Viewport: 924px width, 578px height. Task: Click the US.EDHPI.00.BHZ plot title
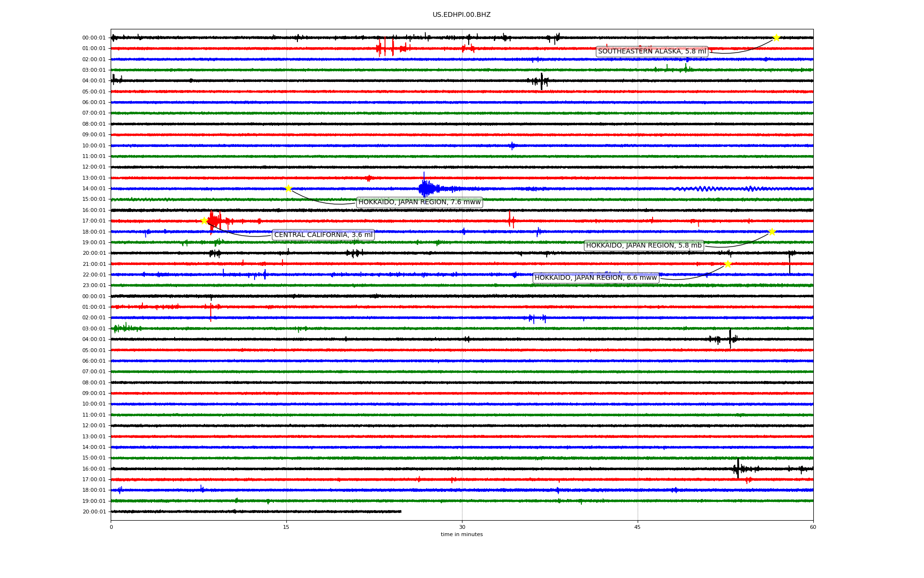[462, 15]
